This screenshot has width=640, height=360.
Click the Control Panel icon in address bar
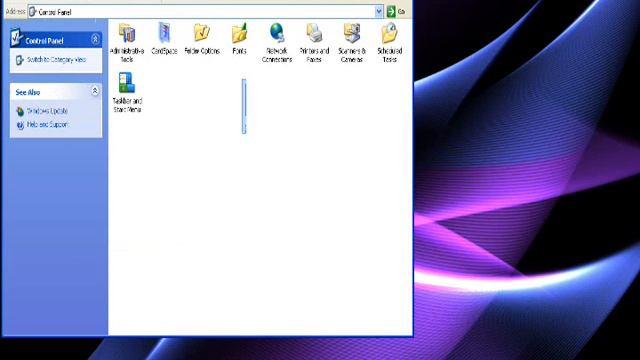(33, 12)
